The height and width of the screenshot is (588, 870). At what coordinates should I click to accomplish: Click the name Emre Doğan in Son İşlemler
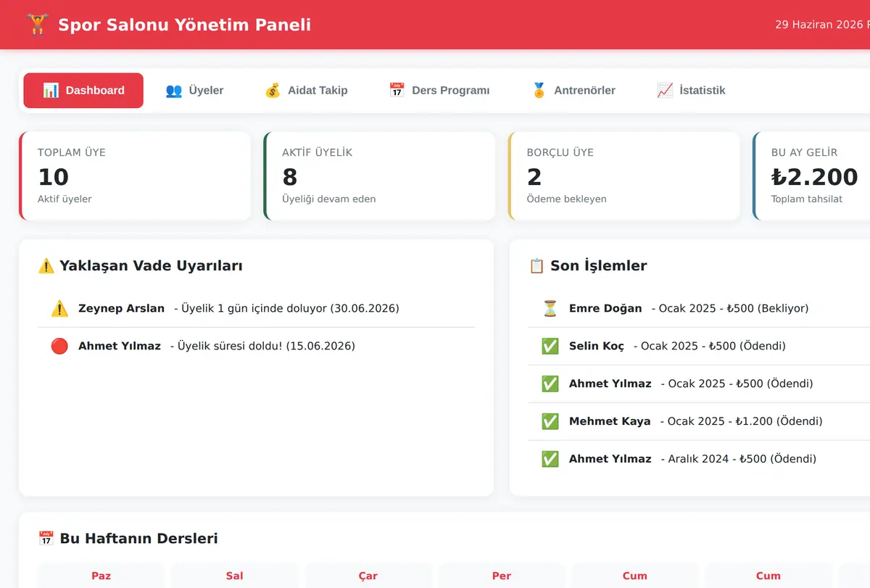605,309
